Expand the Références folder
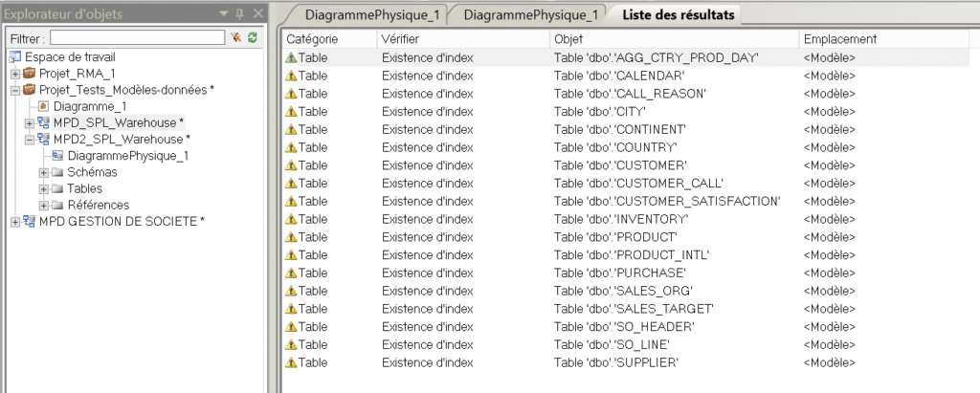Screen dimensions: 980x393 pyautogui.click(x=43, y=205)
